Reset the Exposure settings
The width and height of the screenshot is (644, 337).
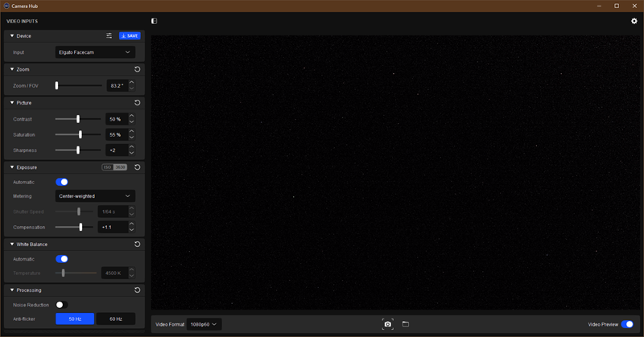[x=137, y=167]
